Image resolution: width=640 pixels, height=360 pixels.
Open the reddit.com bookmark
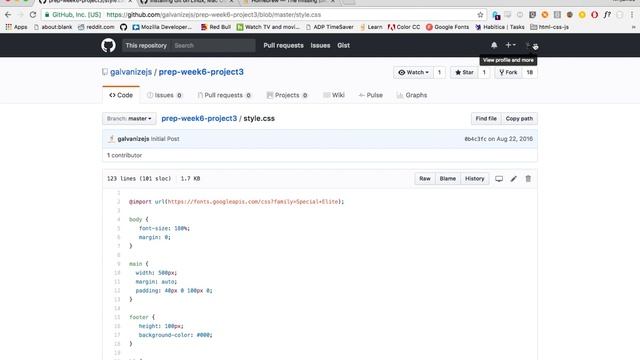pos(96,27)
